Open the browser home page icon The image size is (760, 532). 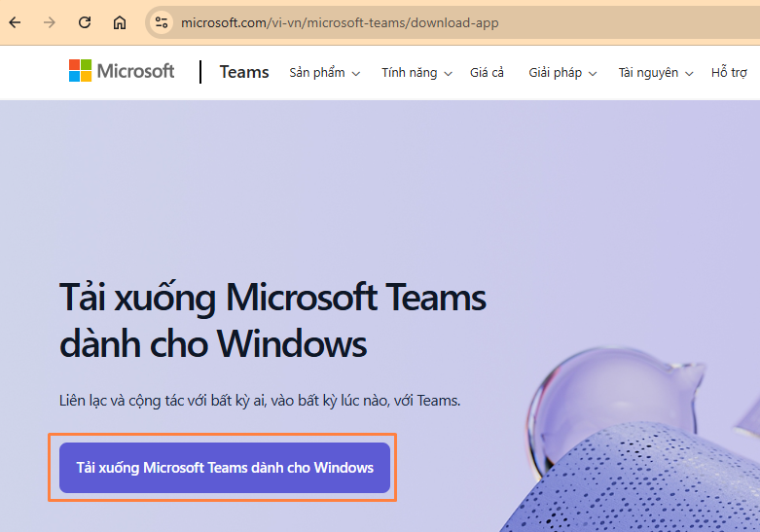[x=120, y=22]
